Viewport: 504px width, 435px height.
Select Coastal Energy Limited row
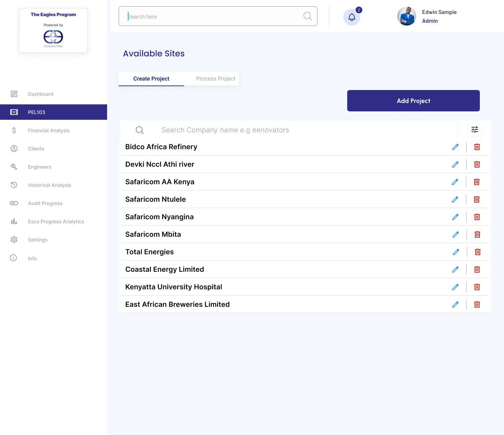(x=304, y=269)
